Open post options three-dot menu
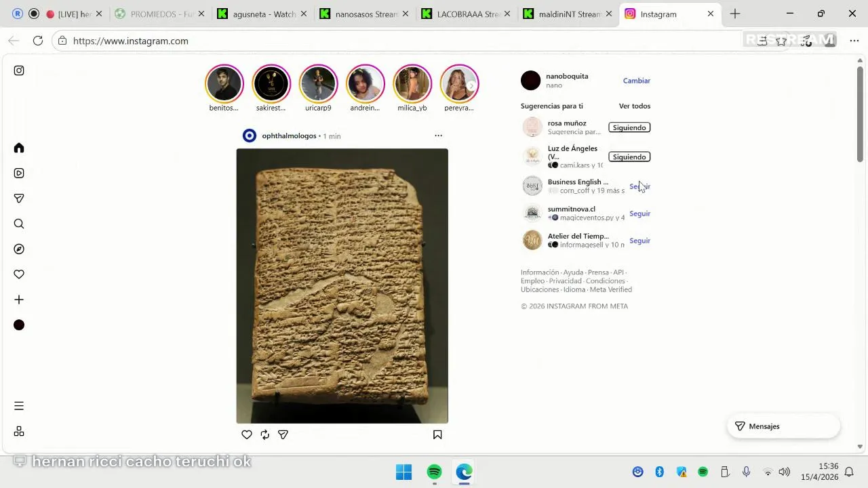868x488 pixels. [x=438, y=136]
